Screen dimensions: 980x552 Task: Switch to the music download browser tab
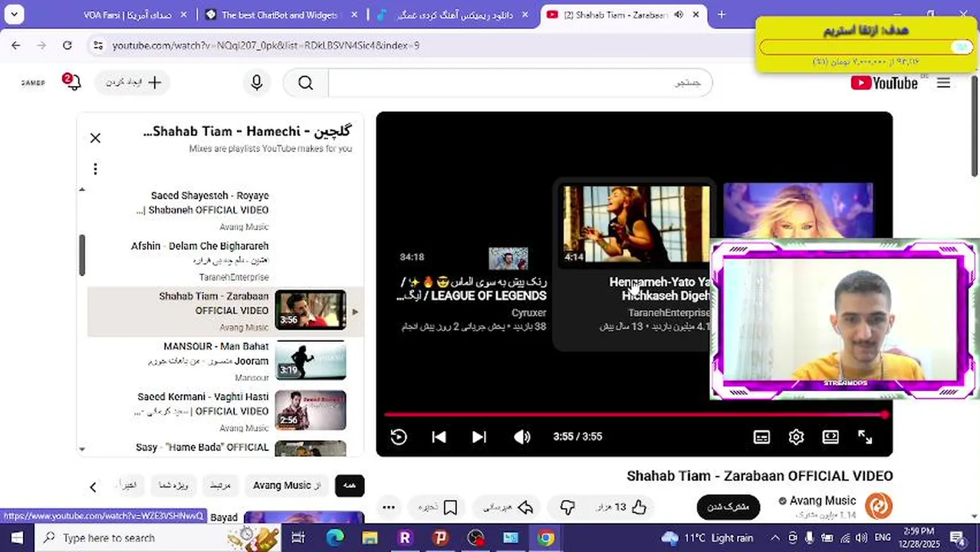coord(452,15)
